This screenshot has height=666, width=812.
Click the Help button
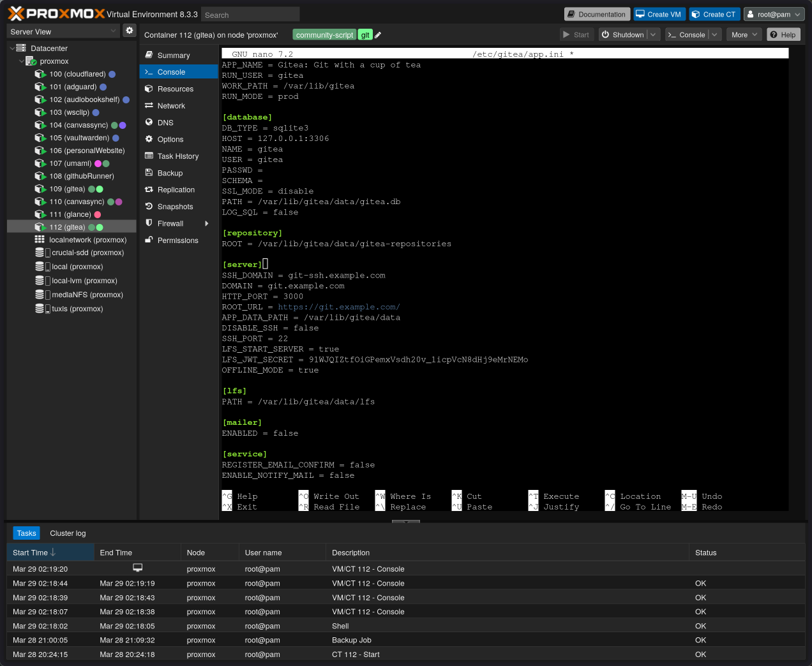(783, 34)
